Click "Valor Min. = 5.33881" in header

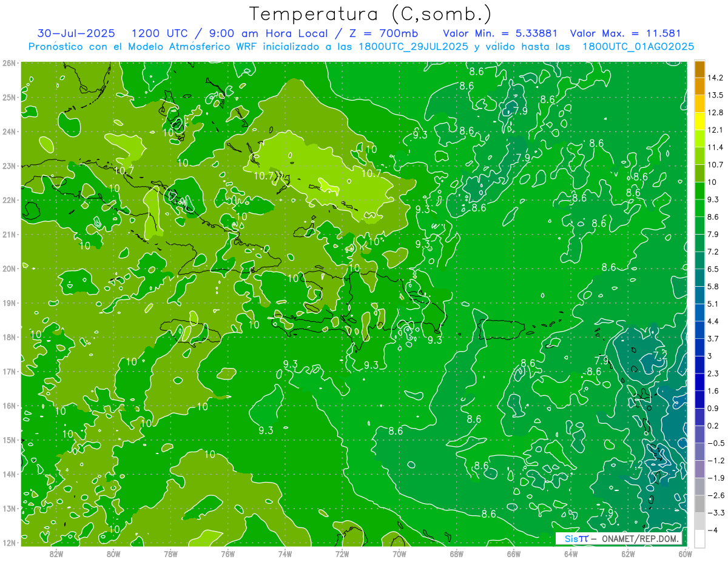tap(500, 33)
